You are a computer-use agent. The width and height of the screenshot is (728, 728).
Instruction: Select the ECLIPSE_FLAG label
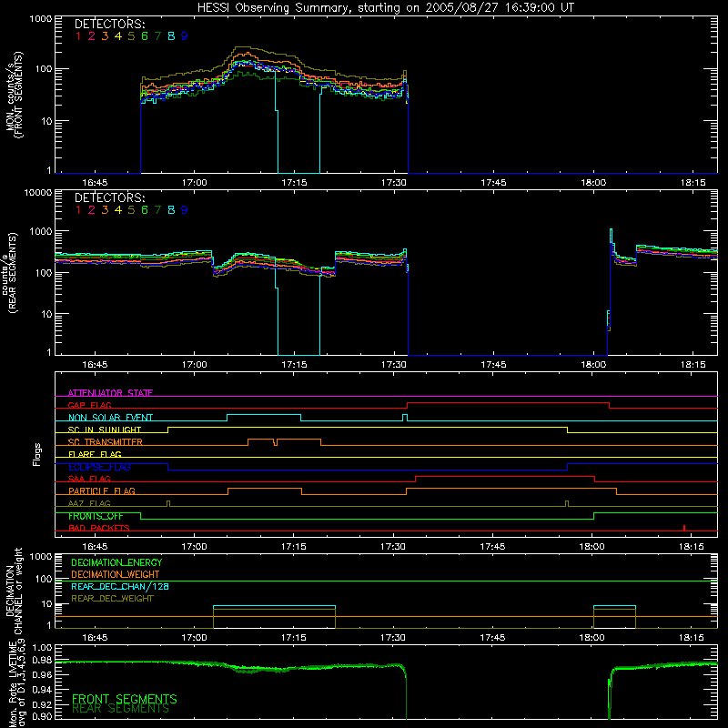pyautogui.click(x=99, y=467)
